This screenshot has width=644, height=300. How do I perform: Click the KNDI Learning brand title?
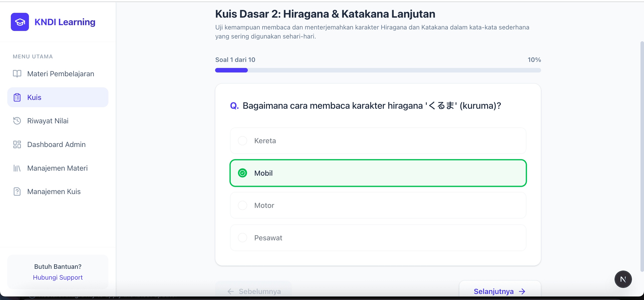65,22
